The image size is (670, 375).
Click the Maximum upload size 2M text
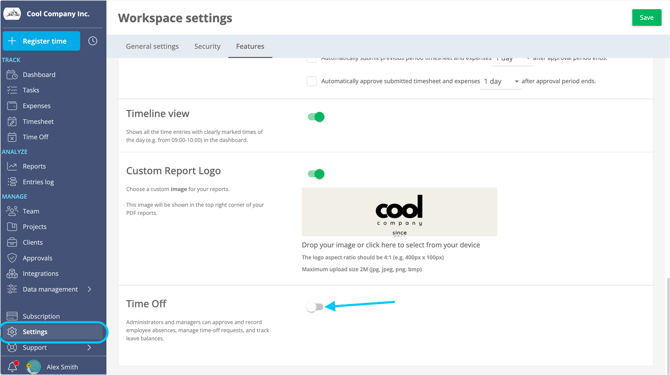pos(361,269)
